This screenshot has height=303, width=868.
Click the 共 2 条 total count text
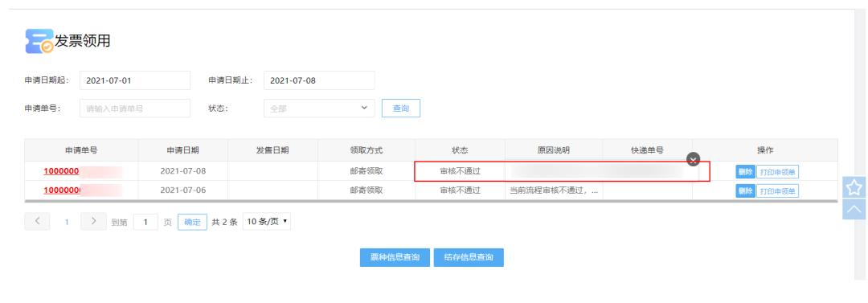tap(224, 222)
